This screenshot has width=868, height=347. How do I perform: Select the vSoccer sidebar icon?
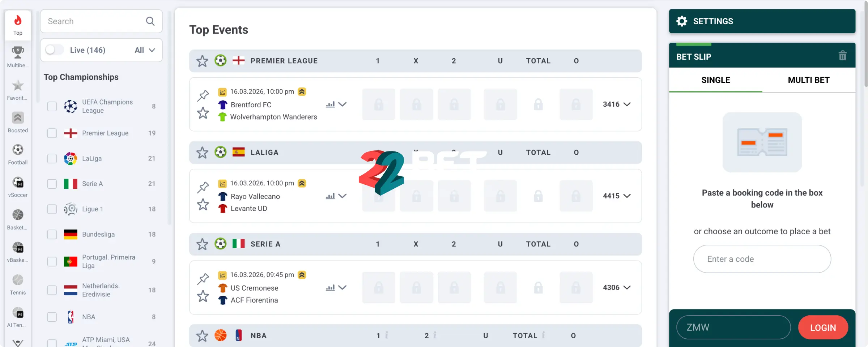click(18, 187)
